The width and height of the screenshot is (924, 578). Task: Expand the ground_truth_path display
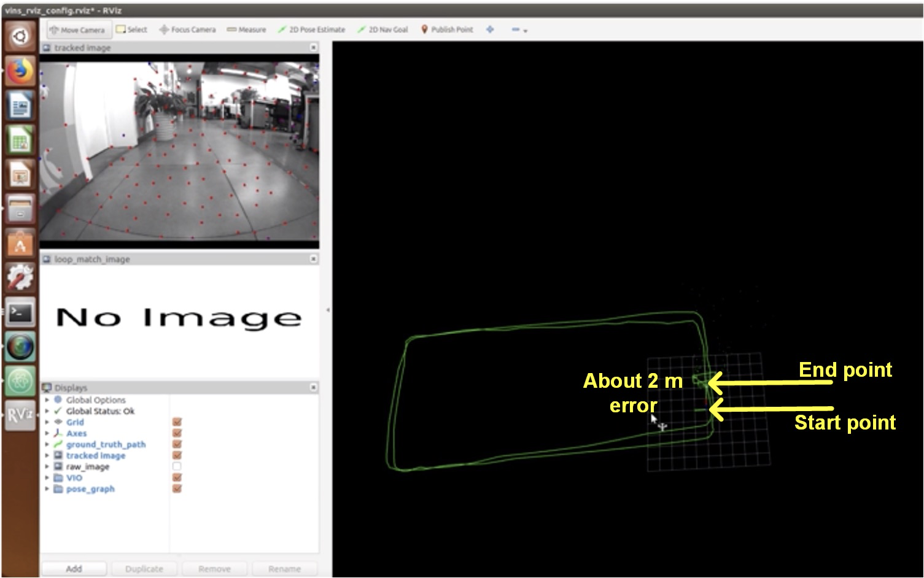[47, 444]
